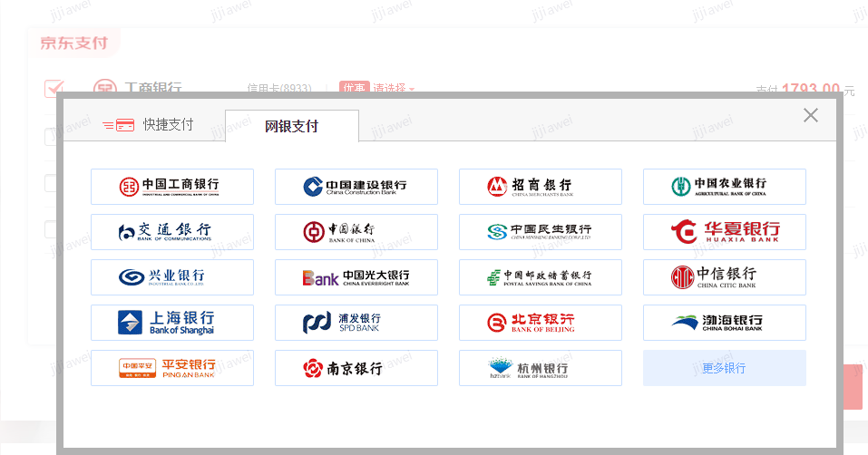Select 上海银行 Bank of Shanghai

172,323
